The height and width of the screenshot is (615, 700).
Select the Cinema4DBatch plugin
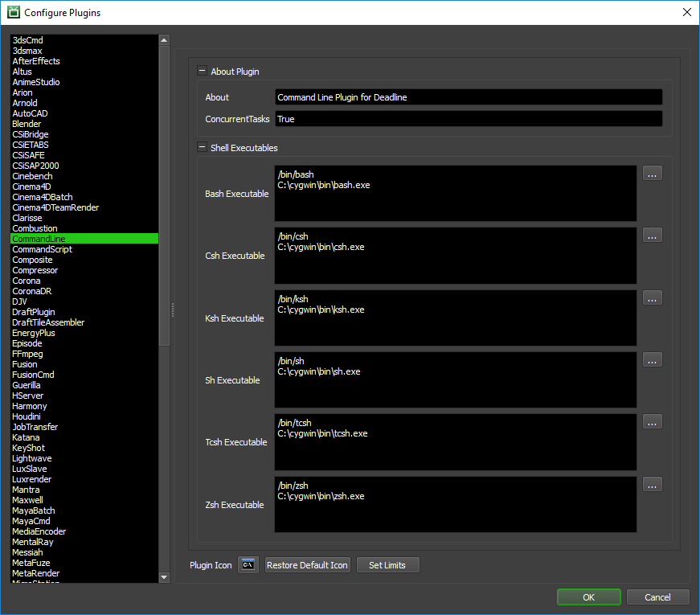point(84,197)
